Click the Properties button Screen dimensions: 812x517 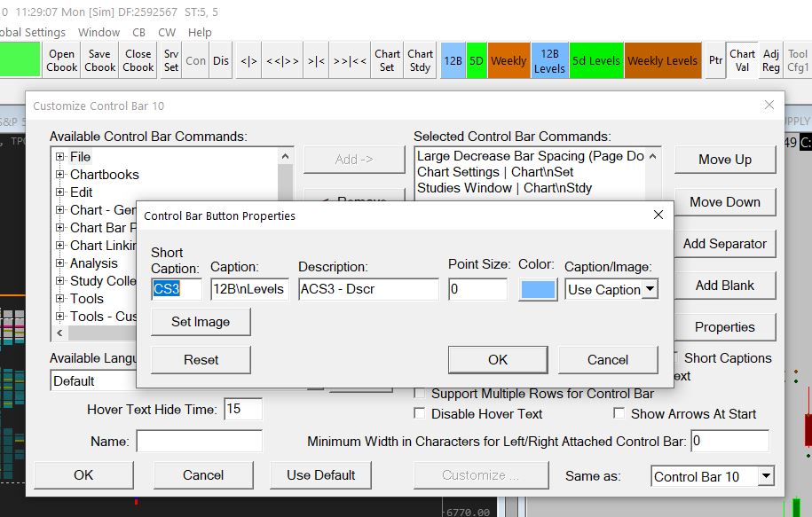(x=725, y=327)
